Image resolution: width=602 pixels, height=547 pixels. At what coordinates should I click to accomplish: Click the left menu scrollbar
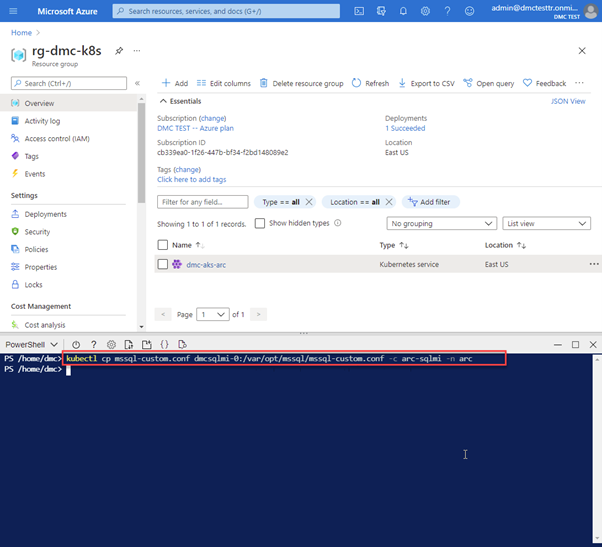click(x=141, y=152)
